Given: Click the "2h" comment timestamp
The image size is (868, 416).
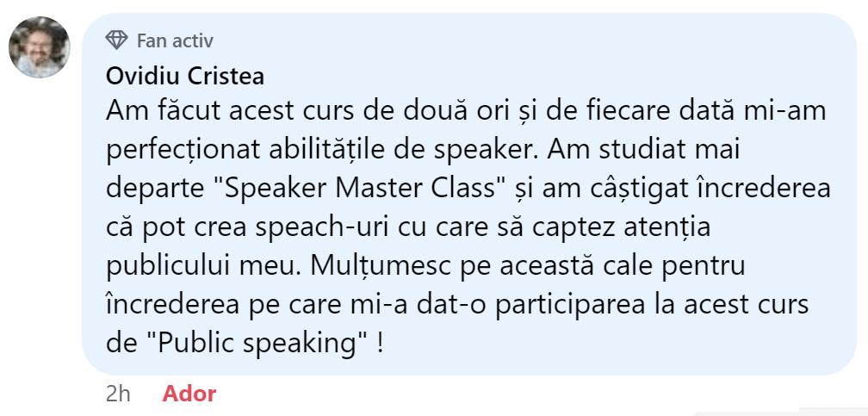Looking at the screenshot, I should pos(118,394).
